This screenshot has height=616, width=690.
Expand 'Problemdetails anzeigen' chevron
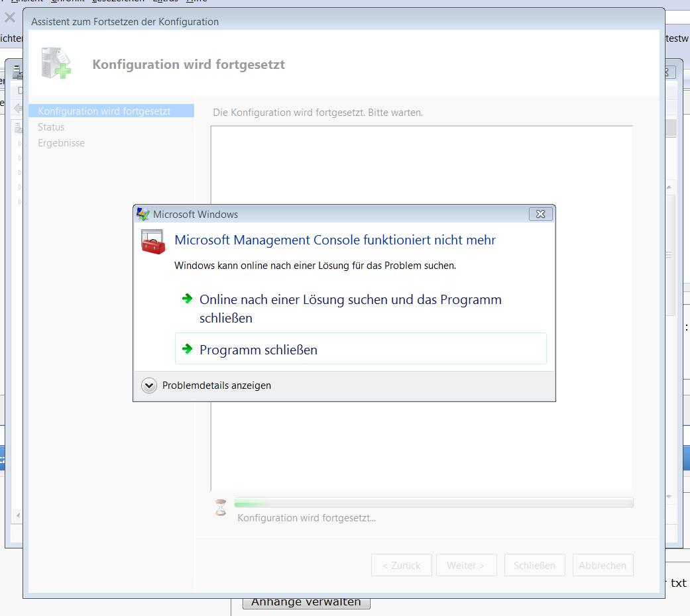[x=149, y=385]
